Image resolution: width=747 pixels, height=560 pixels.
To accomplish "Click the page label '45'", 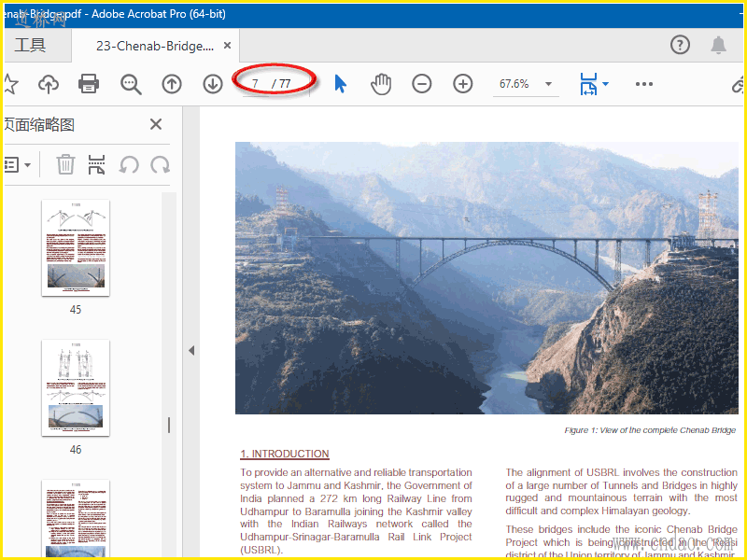I will (x=76, y=310).
